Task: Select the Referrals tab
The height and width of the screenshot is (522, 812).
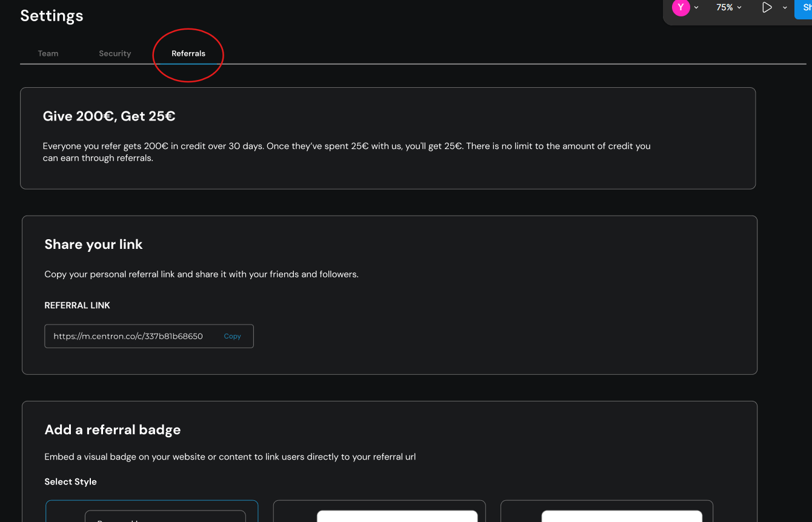Action: (188, 53)
